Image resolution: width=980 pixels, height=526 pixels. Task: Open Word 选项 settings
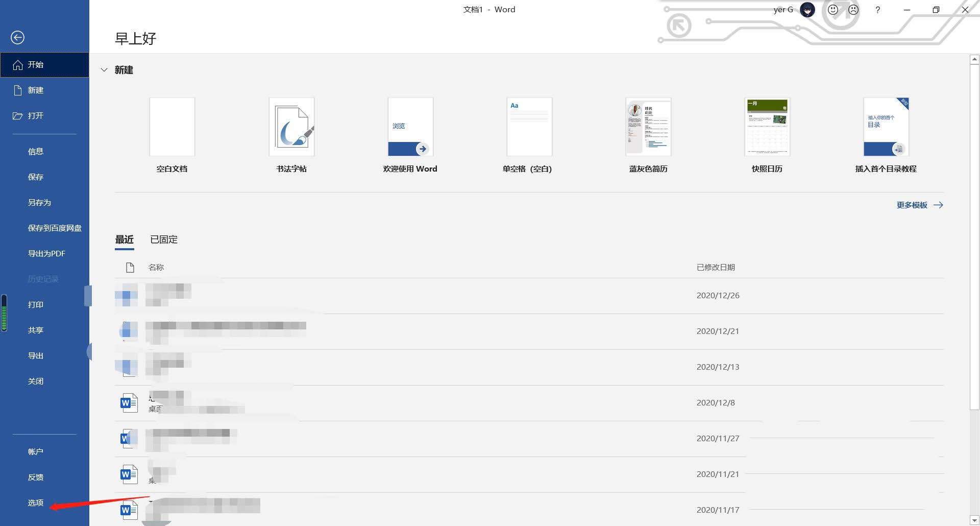tap(36, 503)
